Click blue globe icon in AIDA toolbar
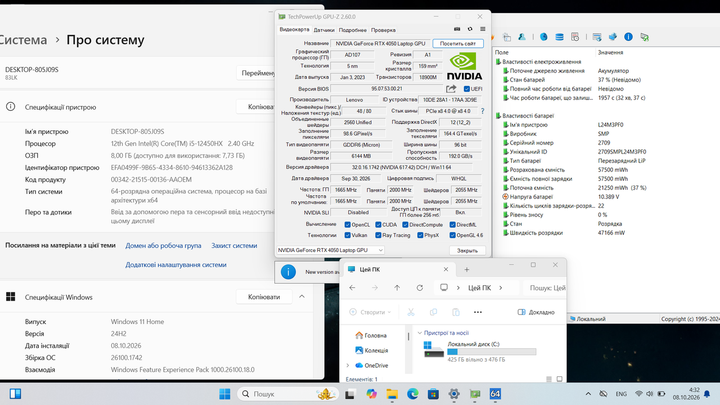720x405 pixels. click(x=544, y=37)
